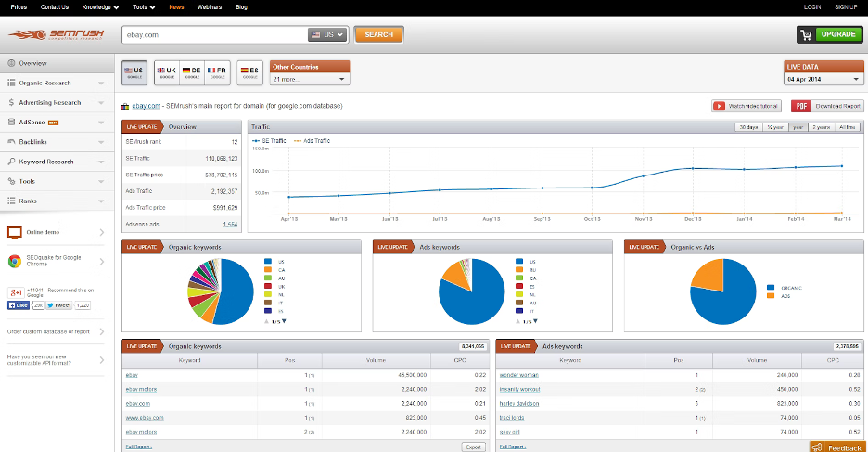The width and height of the screenshot is (868, 453).
Task: Click the Google +1 button
Action: coord(16,292)
